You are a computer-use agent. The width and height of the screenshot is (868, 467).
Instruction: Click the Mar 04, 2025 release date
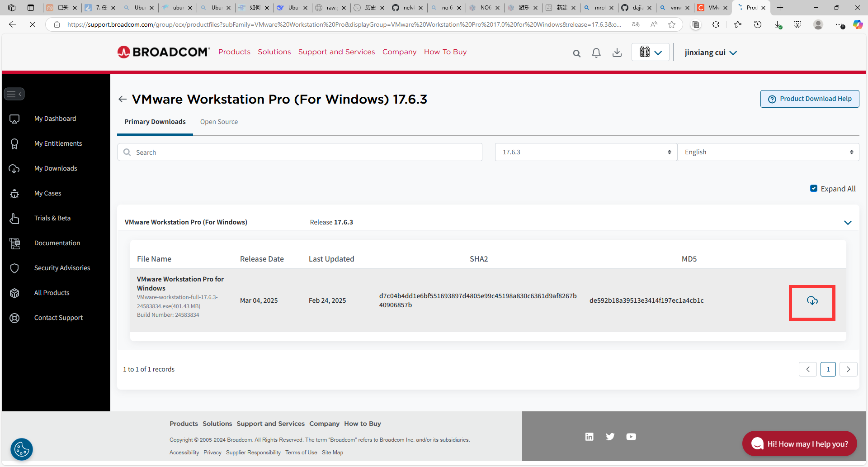coord(259,300)
